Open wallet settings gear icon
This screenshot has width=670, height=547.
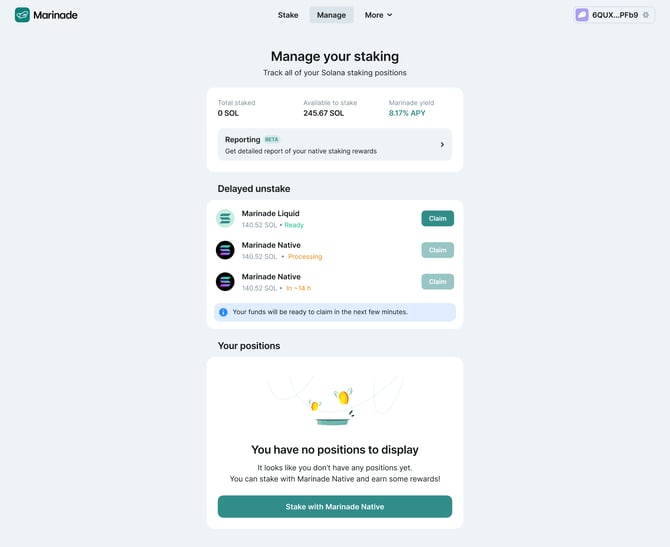click(x=646, y=15)
